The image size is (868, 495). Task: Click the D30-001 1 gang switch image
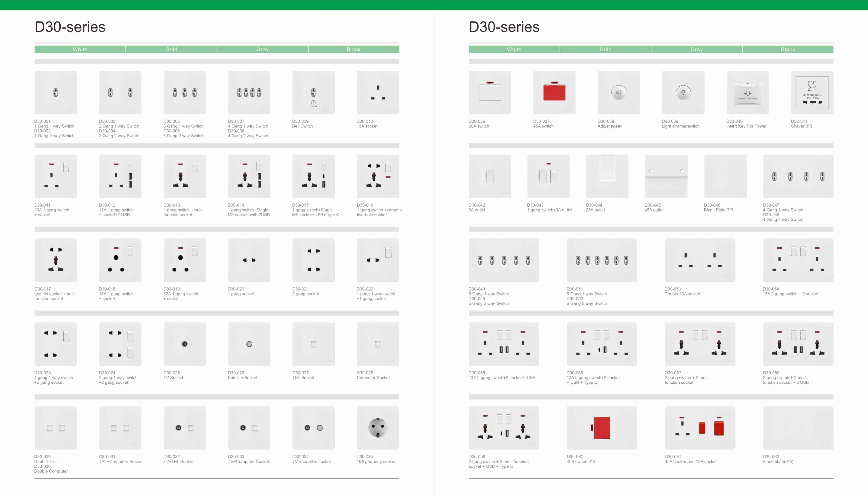click(56, 92)
